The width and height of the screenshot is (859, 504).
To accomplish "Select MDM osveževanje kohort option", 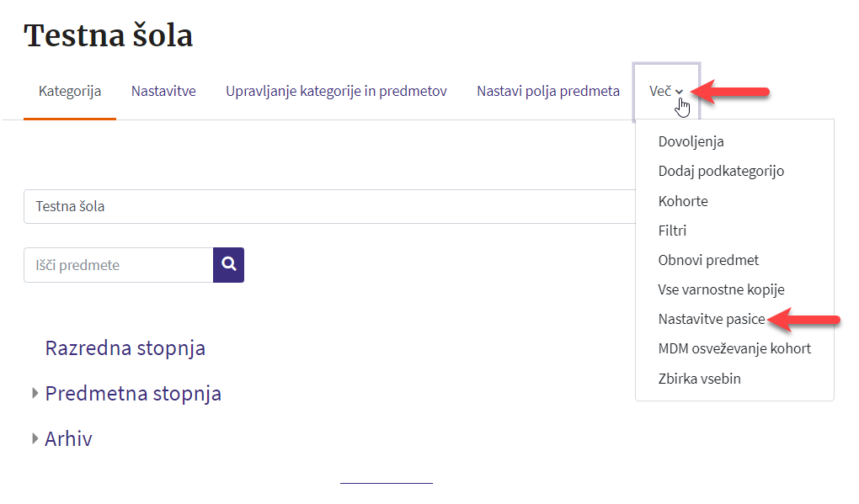I will [734, 349].
